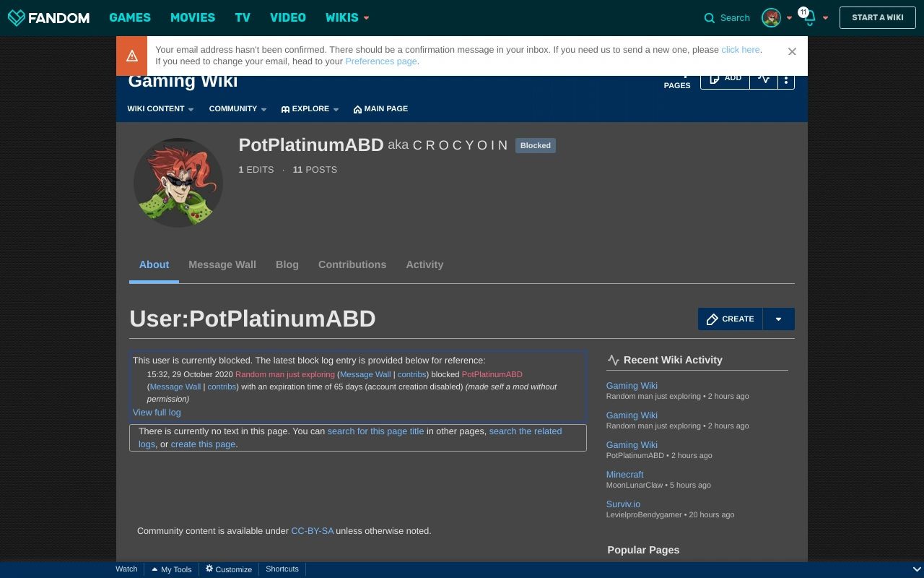Open the Preferences page link
This screenshot has height=578, width=924.
381,61
